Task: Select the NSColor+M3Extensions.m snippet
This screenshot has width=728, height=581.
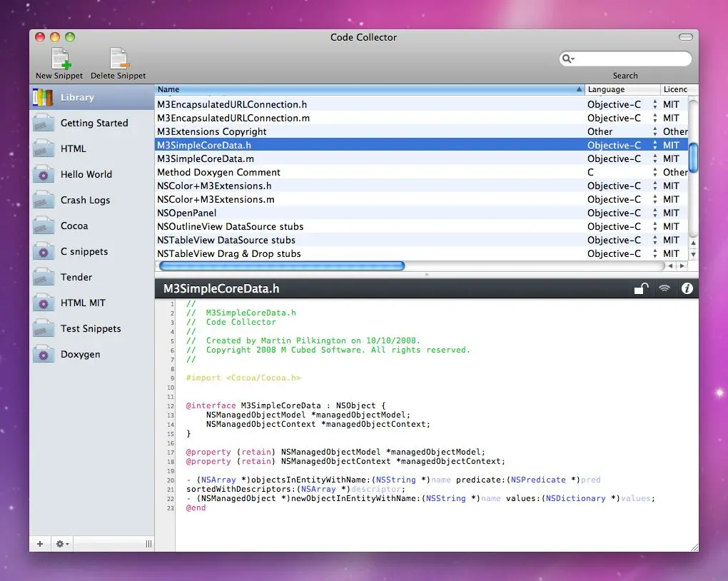Action: click(421, 199)
